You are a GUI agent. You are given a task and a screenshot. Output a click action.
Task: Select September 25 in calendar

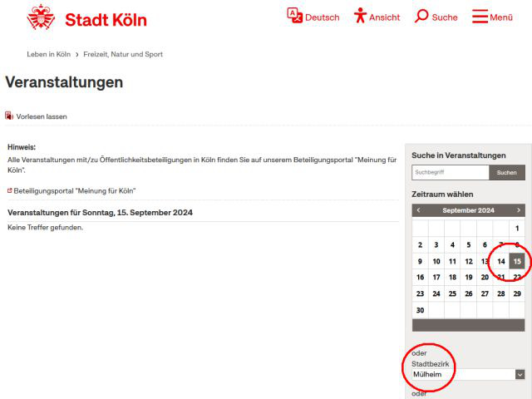point(452,293)
